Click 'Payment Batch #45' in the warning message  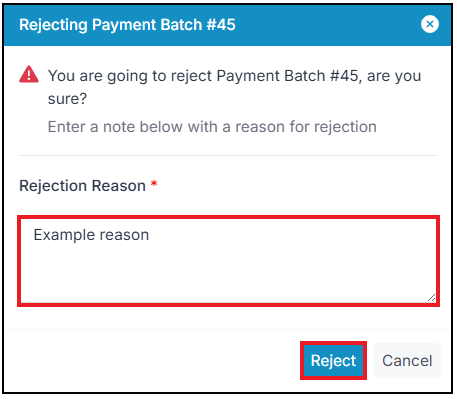coord(288,76)
